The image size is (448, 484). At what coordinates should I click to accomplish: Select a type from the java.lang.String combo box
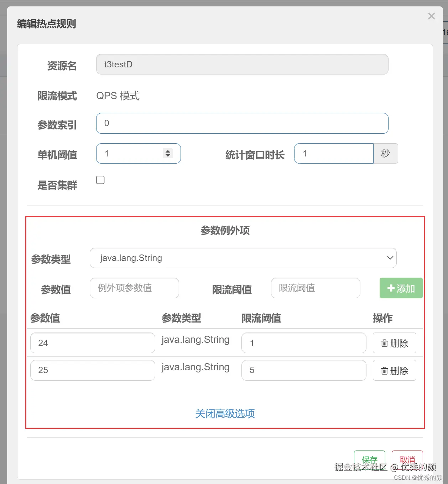pyautogui.click(x=243, y=258)
